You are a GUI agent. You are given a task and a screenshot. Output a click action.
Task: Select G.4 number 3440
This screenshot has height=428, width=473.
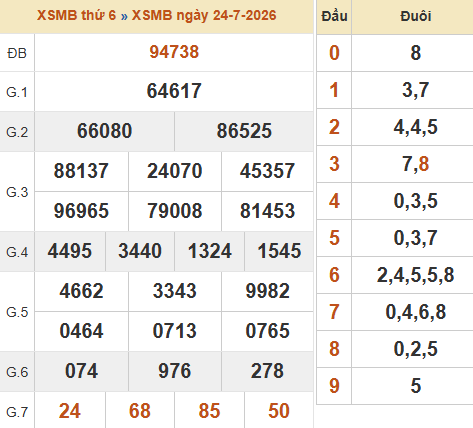coord(140,251)
